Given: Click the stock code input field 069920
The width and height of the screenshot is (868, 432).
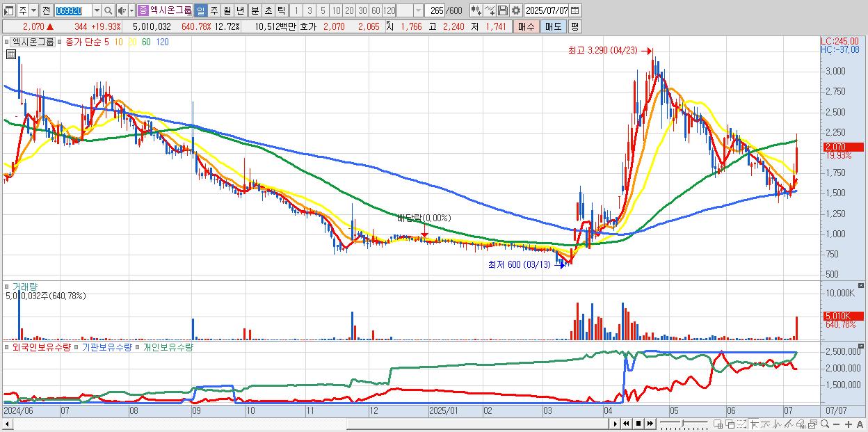Looking at the screenshot, I should (73, 10).
